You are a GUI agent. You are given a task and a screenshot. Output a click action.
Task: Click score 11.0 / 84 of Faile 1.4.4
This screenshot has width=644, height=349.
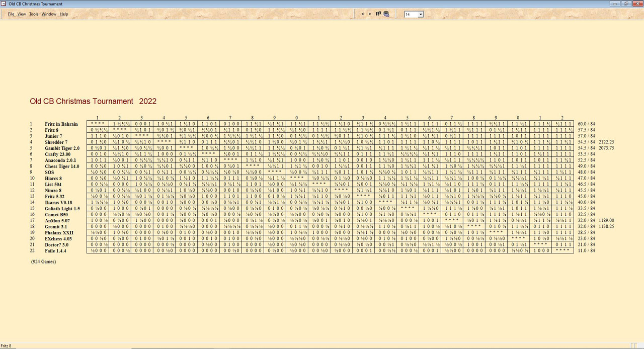(x=586, y=251)
